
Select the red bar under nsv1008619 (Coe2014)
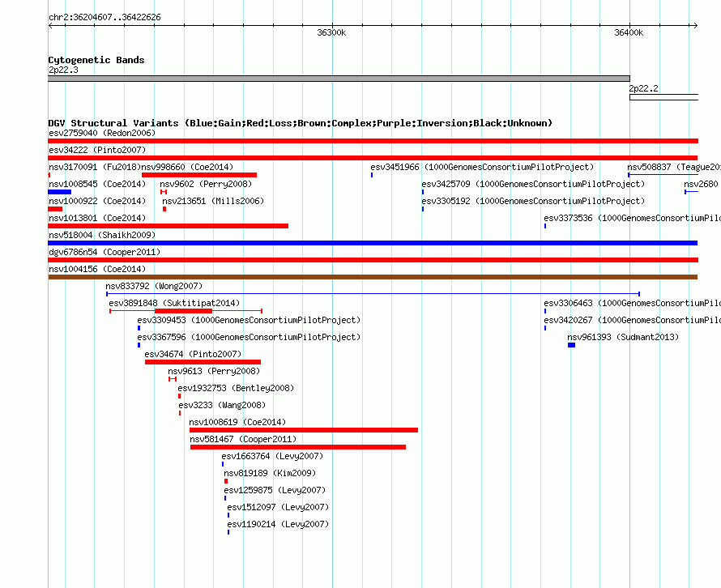(x=304, y=430)
